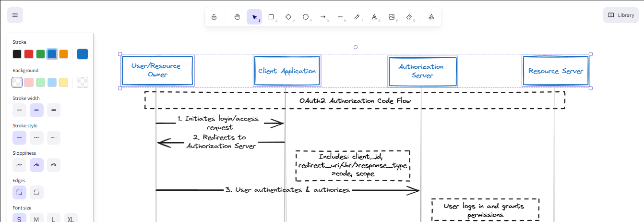Viewport: 644px width, 222px height.
Task: Open the stroke color picker
Action: 83,54
